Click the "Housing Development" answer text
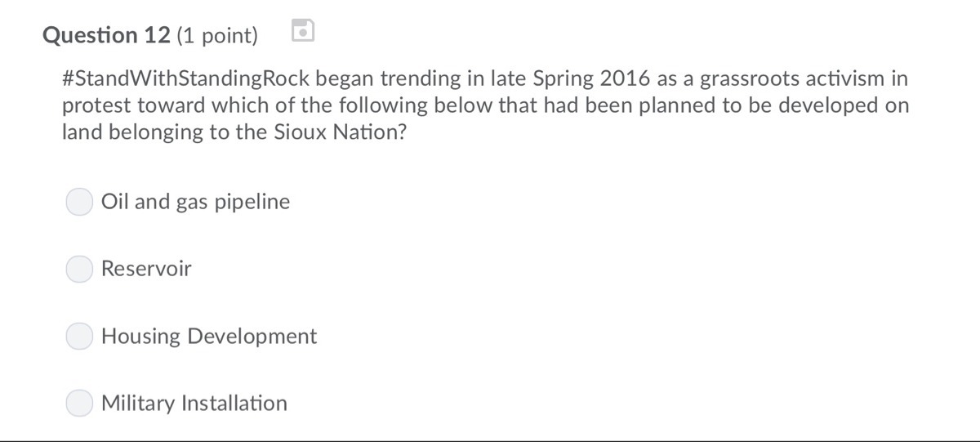 [209, 336]
